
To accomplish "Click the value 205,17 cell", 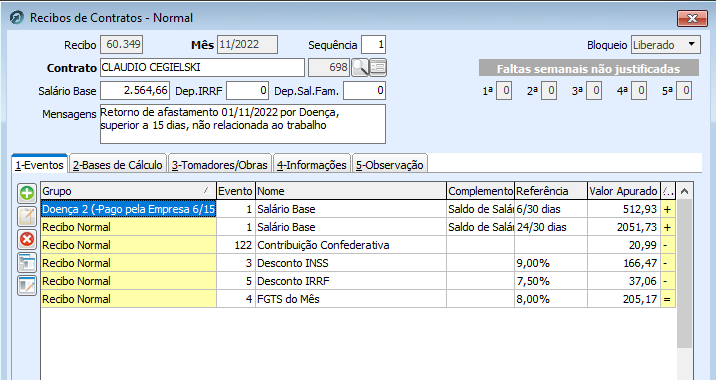I will coord(624,299).
